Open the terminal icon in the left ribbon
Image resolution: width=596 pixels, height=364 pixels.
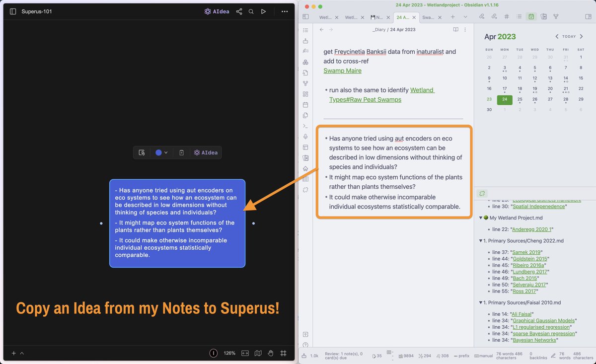[x=306, y=126]
